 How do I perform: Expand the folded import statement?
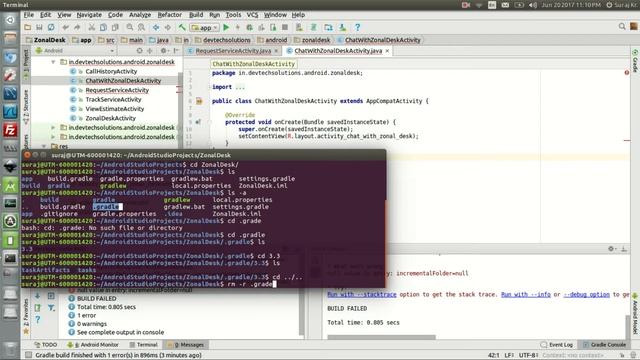coord(240,87)
